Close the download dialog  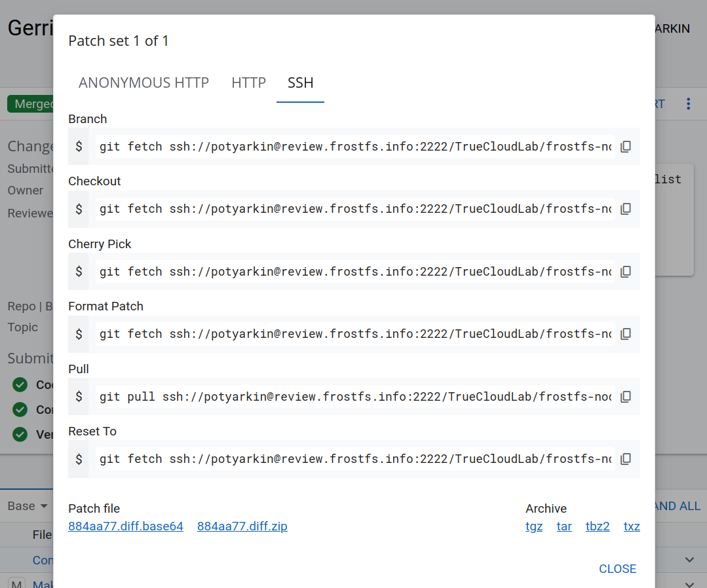pyautogui.click(x=617, y=569)
